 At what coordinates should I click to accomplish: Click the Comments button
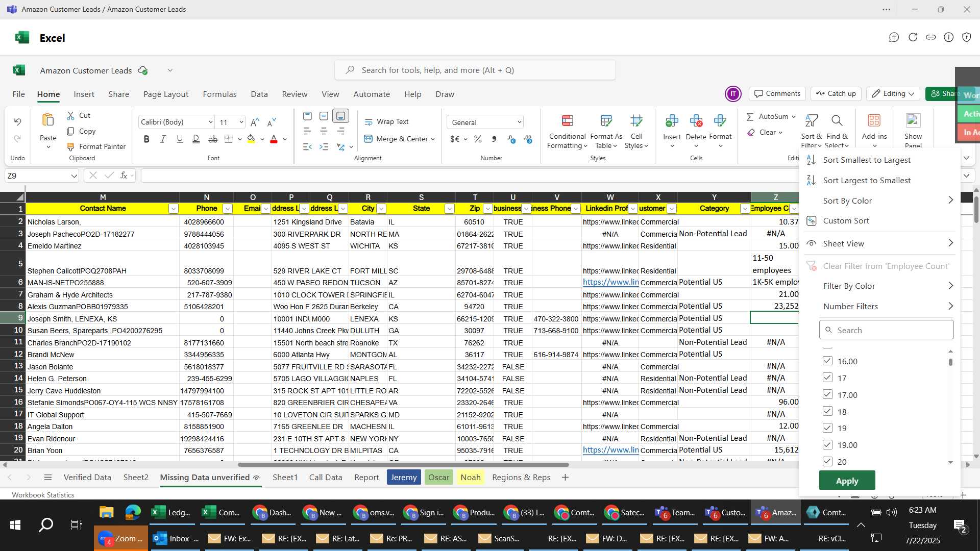click(777, 94)
